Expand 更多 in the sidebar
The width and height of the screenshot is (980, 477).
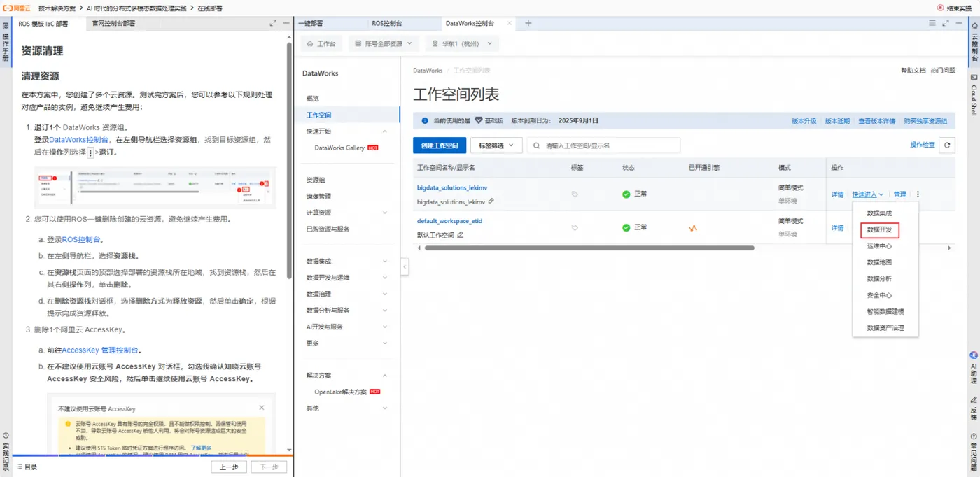384,343
